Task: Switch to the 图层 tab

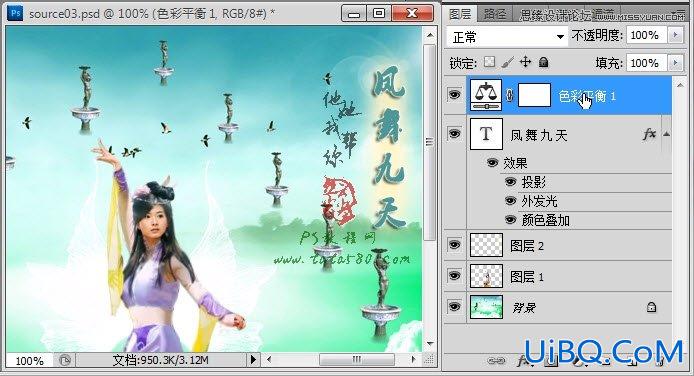Action: 460,14
